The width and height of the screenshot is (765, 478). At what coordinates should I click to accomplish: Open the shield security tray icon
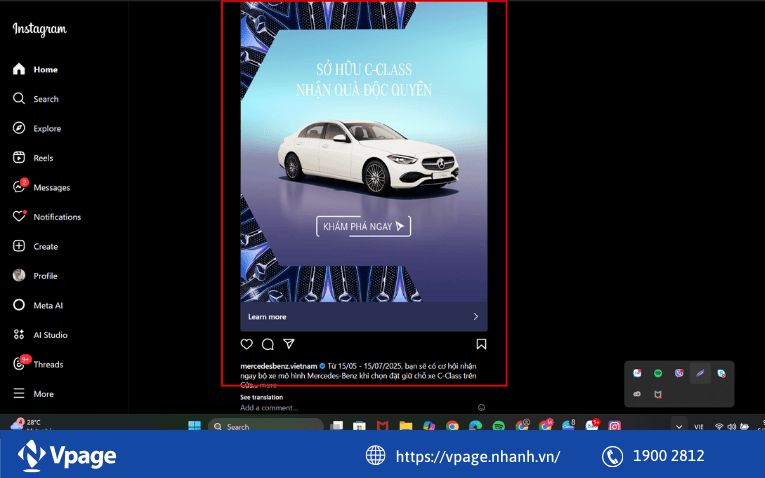722,374
